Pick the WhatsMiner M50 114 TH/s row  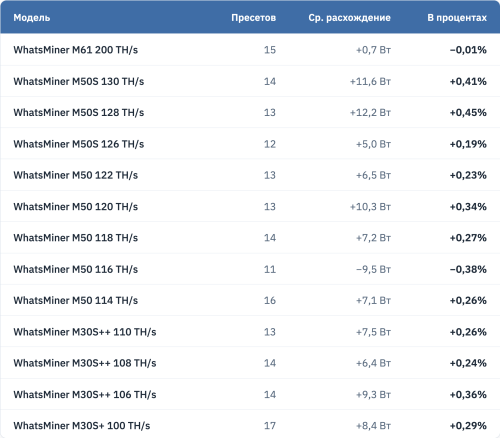coord(250,300)
